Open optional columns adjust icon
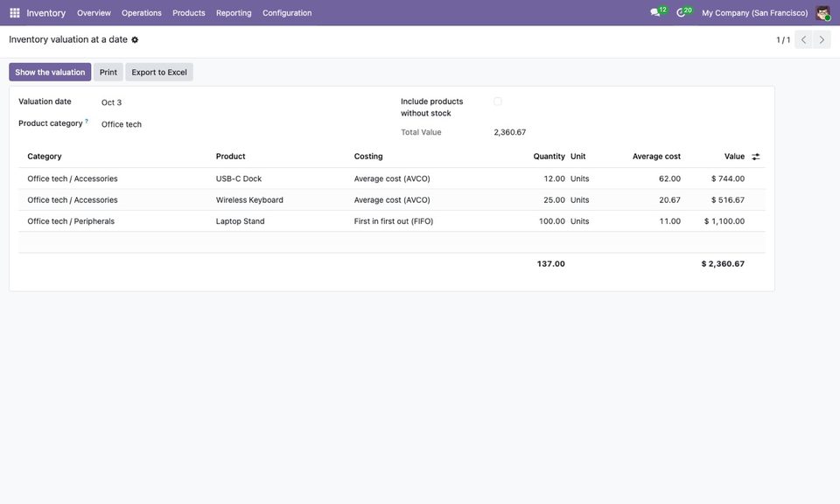This screenshot has height=504, width=840. tap(756, 157)
